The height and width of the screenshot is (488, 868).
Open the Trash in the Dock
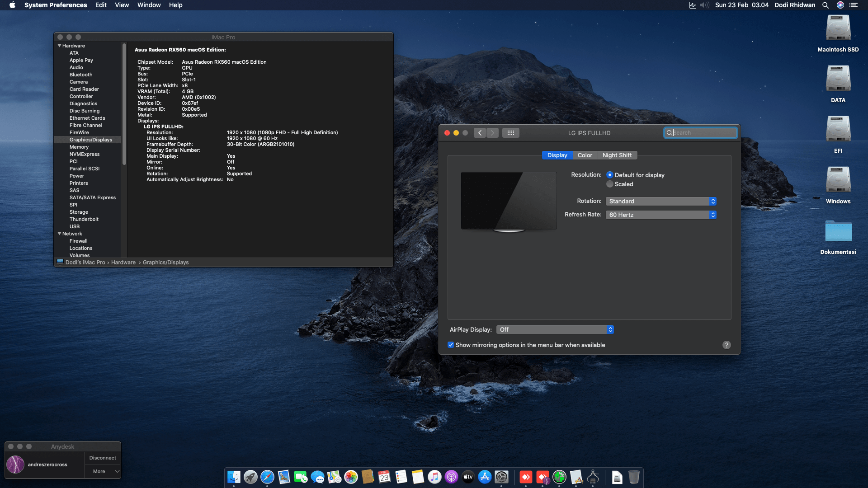(x=634, y=477)
